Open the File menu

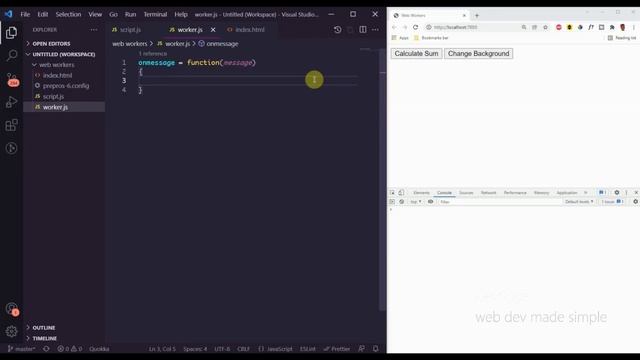click(x=25, y=14)
